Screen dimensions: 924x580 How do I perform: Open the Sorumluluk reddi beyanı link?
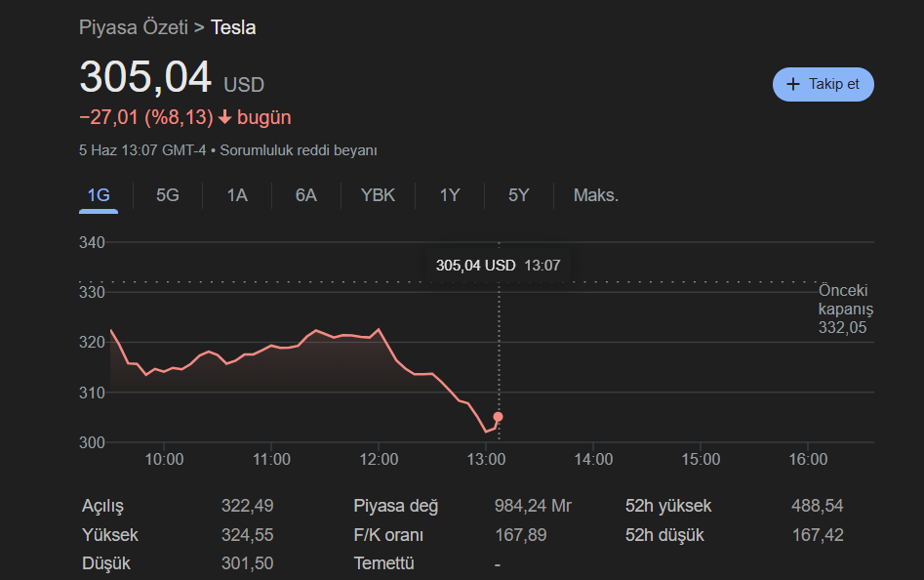point(299,150)
